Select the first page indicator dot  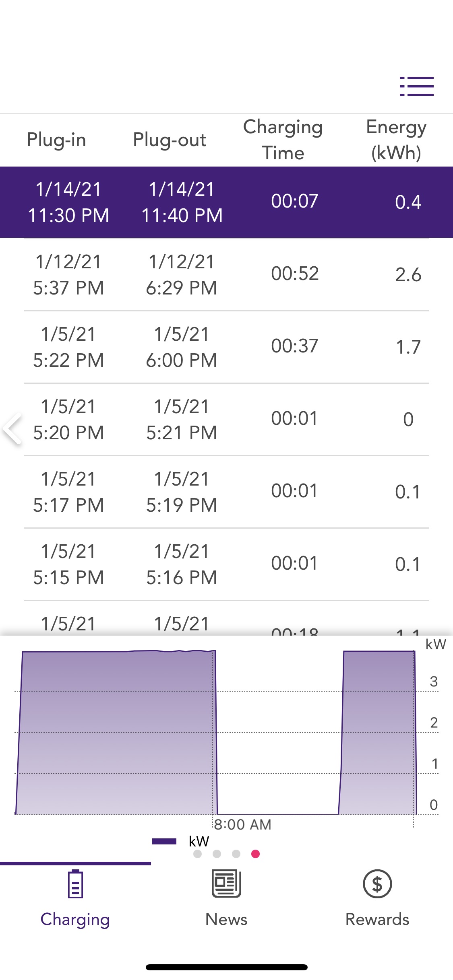(x=197, y=854)
